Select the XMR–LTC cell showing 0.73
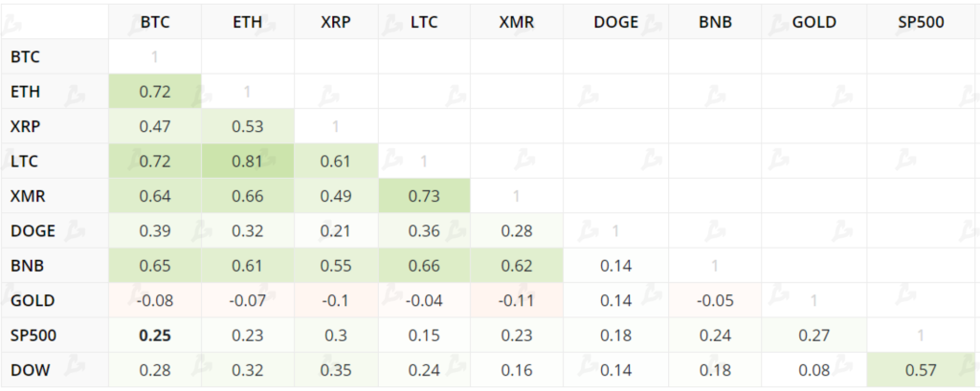Image resolution: width=980 pixels, height=391 pixels. 424,196
